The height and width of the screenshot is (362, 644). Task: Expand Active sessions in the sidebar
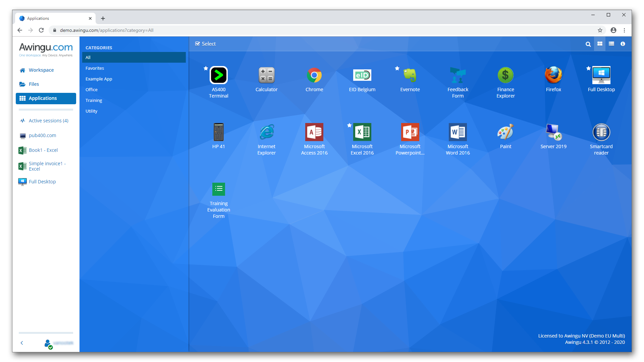48,120
